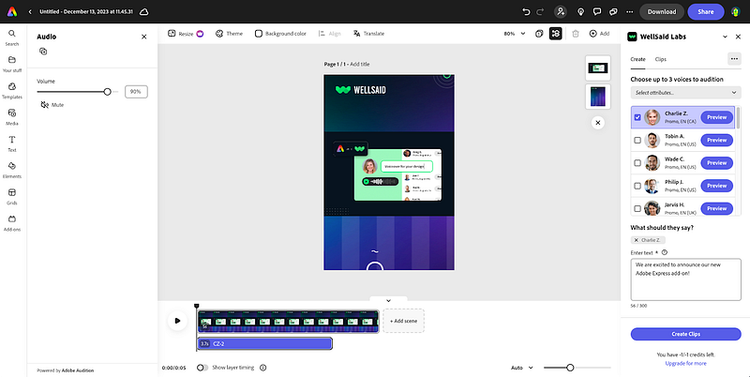
Task: Open the user profile avatar
Action: click(x=736, y=11)
